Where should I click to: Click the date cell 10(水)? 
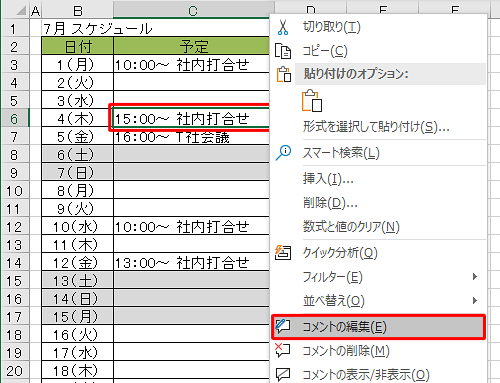tap(78, 226)
